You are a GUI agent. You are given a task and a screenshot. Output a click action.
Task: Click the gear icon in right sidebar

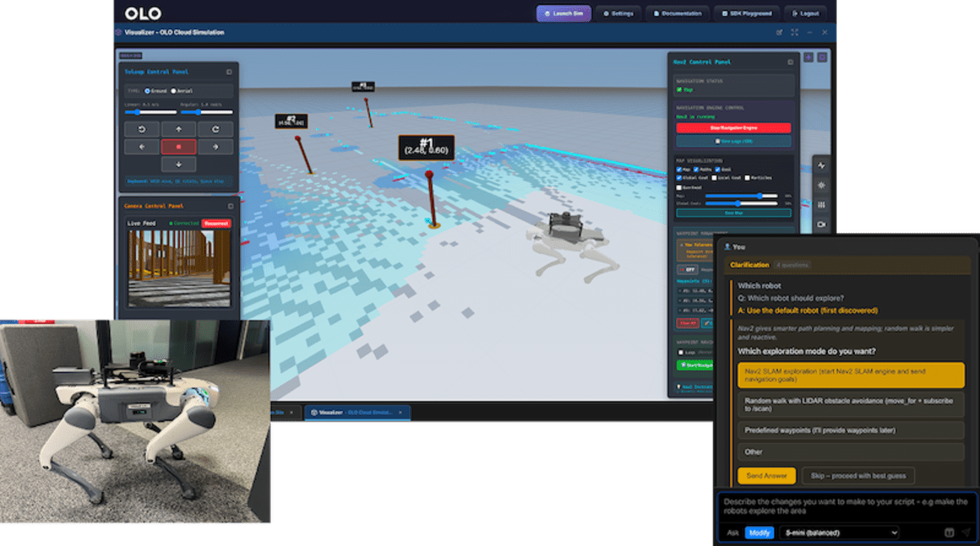[x=822, y=185]
